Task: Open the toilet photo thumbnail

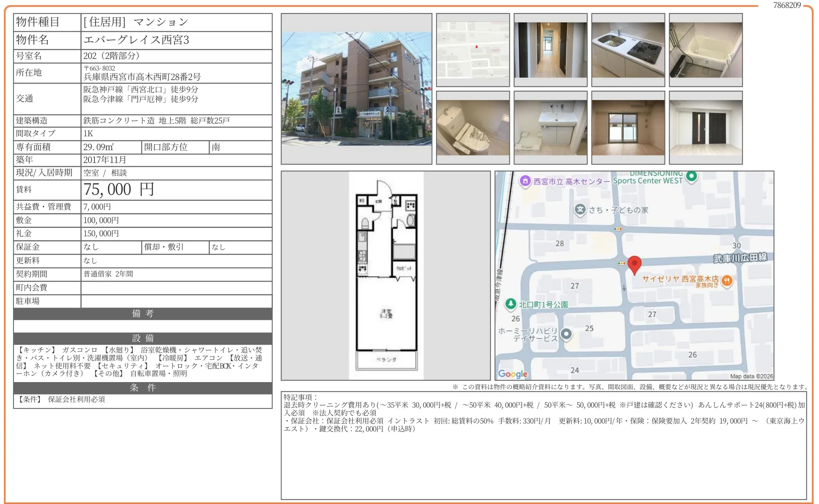Action: coord(473,127)
